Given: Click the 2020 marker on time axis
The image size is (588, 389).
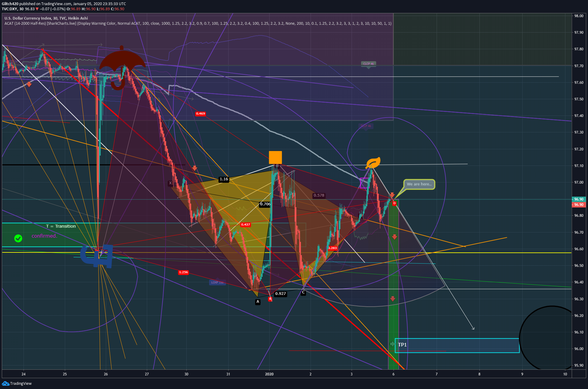Looking at the screenshot, I should (269, 374).
